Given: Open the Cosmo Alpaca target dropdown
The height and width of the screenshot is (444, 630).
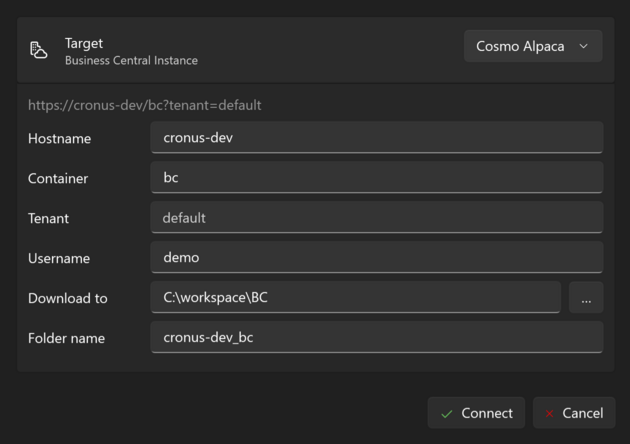Looking at the screenshot, I should point(533,46).
